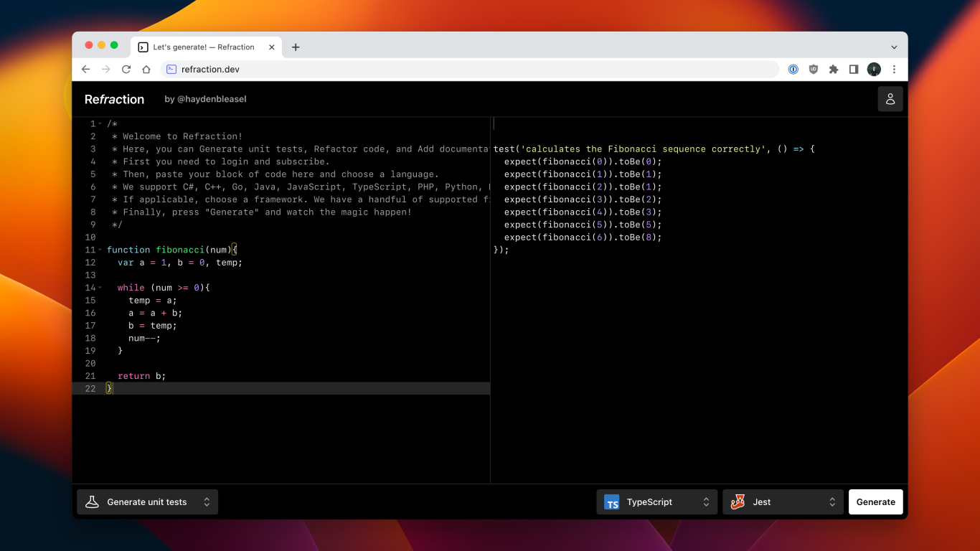Open the Extensions puzzle piece menu
980x551 pixels.
coord(834,70)
